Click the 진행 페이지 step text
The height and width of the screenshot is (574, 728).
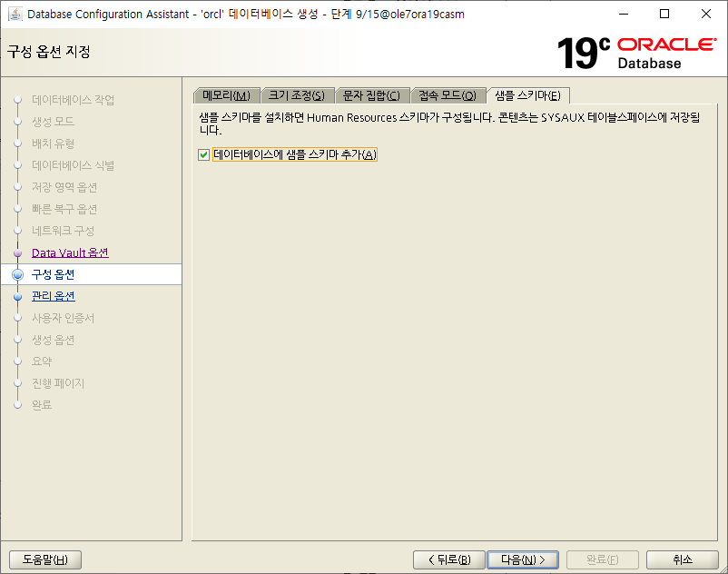(58, 383)
